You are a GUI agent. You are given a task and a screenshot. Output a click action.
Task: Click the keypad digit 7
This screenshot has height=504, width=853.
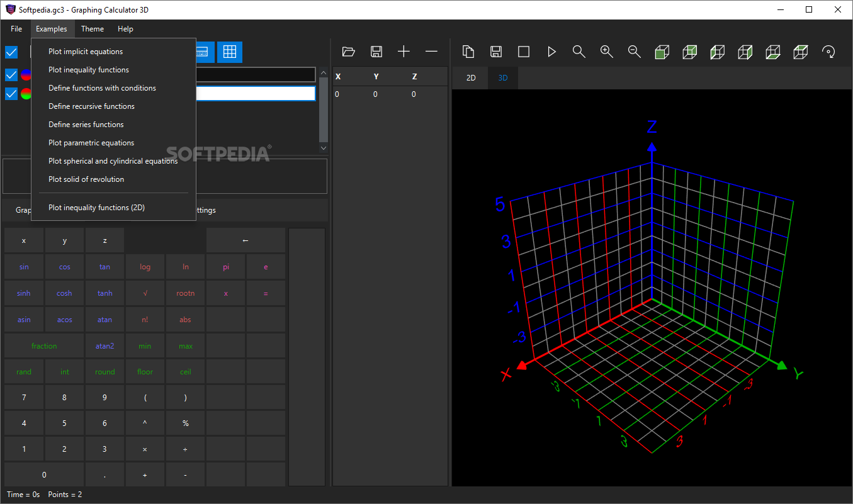click(24, 398)
